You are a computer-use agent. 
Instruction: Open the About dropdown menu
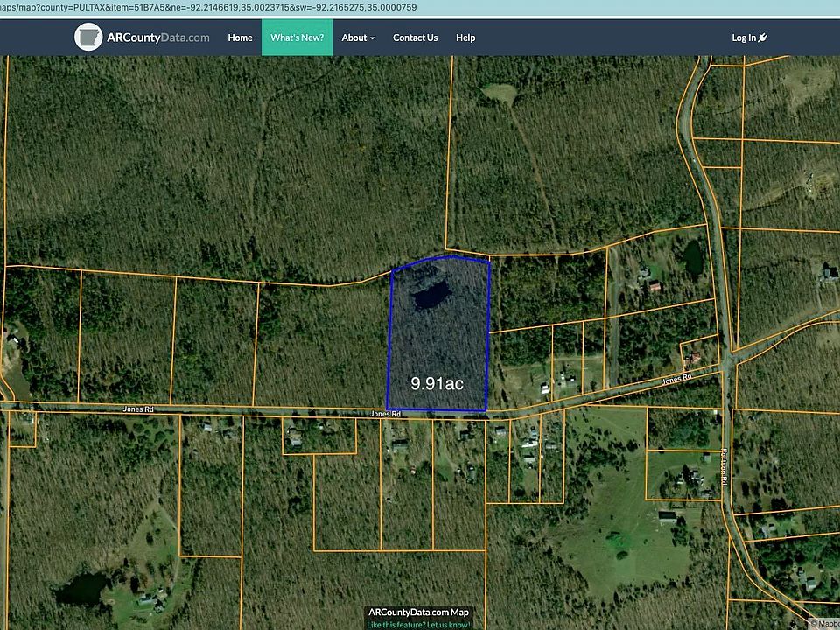(357, 38)
